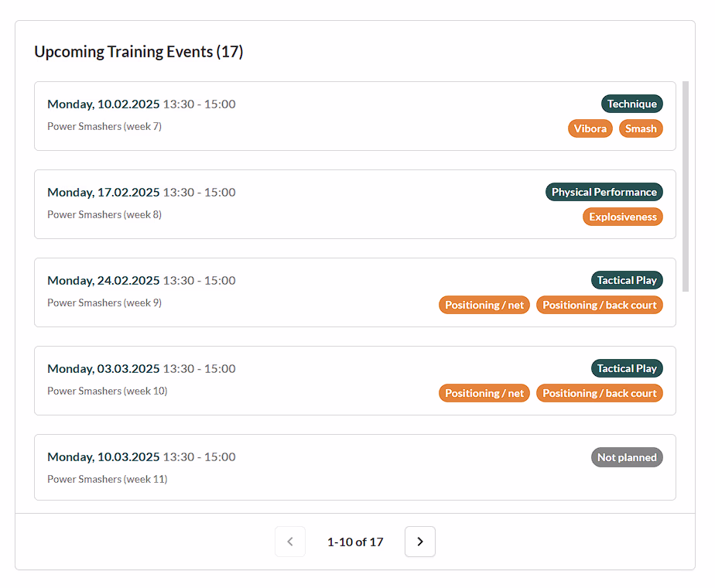This screenshot has height=588, width=715.
Task: Select Positioning / net tag in week 10
Action: pyautogui.click(x=484, y=393)
